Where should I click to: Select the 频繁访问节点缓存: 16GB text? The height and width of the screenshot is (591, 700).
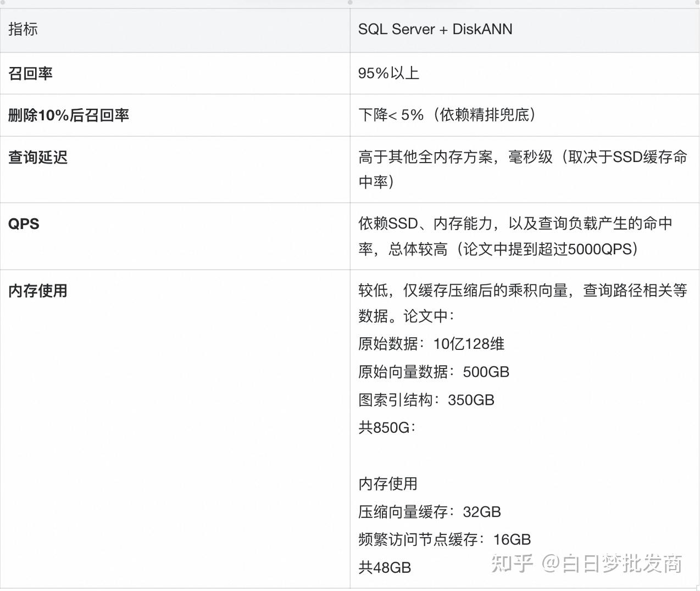[x=444, y=539]
